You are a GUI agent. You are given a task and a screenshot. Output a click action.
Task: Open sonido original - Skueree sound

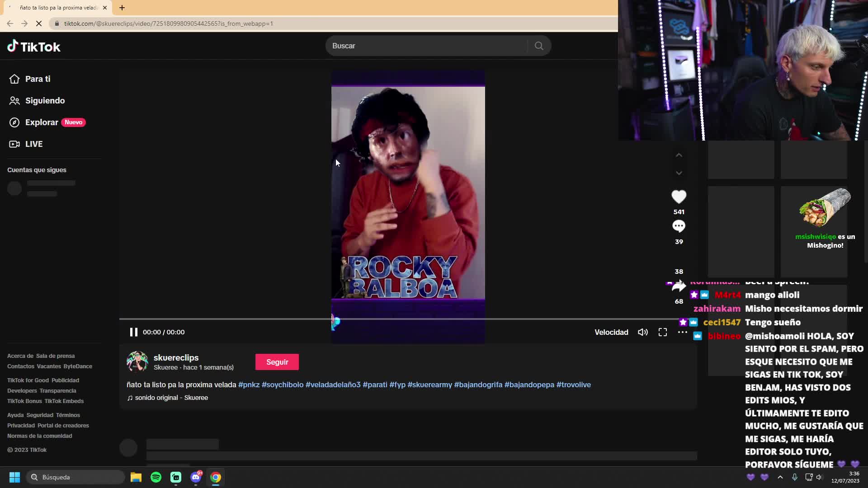(168, 398)
